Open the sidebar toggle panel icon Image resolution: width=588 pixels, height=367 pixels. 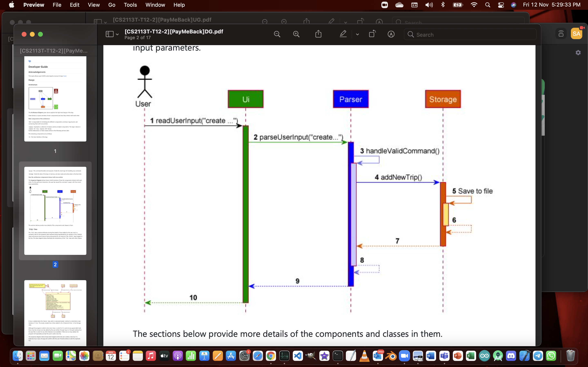tap(109, 34)
